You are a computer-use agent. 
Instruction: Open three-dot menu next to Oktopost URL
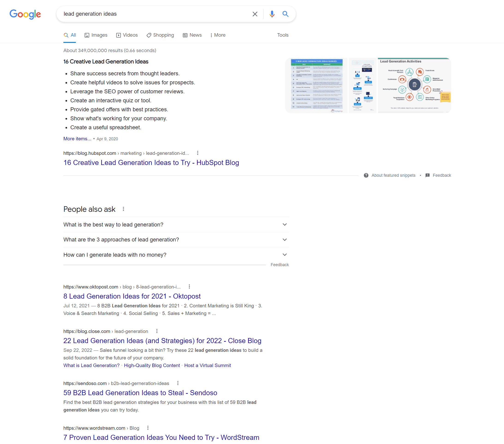pos(189,287)
